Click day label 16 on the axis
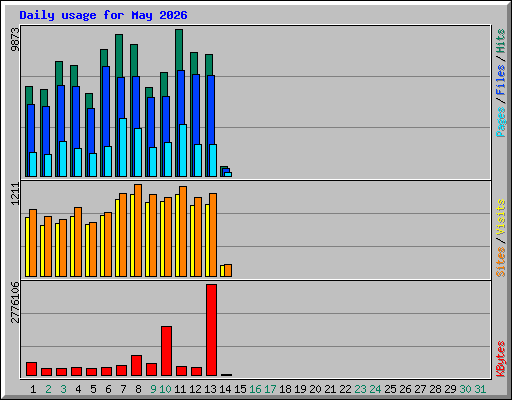 (x=255, y=389)
